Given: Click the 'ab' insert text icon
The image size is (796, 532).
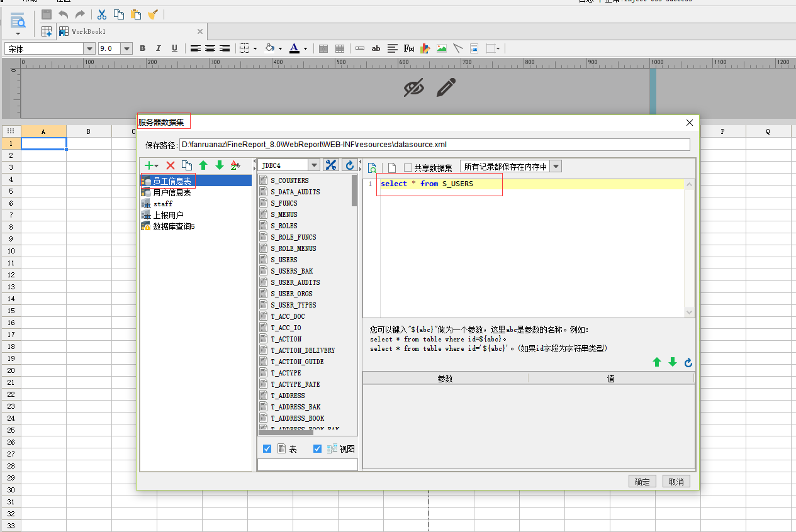Looking at the screenshot, I should pyautogui.click(x=376, y=48).
